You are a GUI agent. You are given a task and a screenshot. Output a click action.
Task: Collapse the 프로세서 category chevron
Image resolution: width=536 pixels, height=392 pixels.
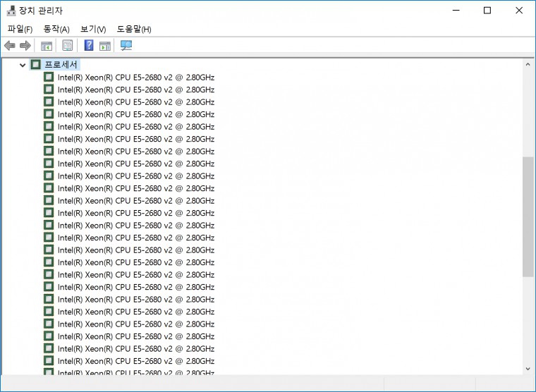tap(23, 65)
